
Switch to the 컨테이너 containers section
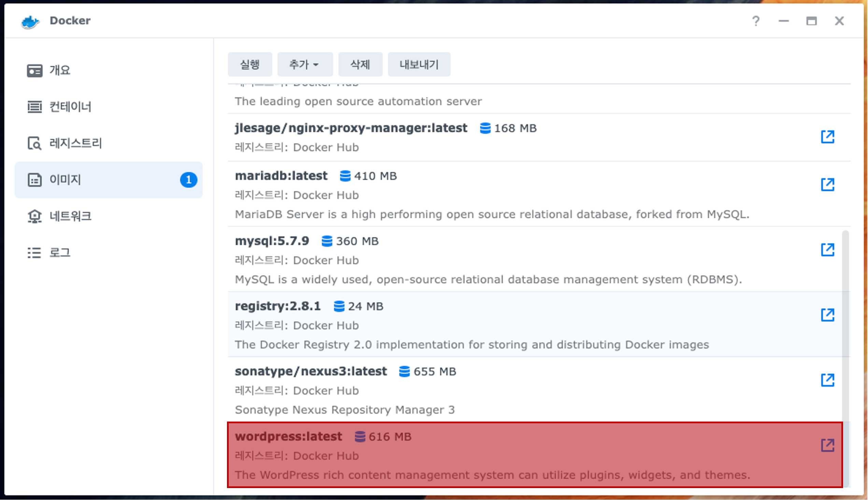pos(70,107)
